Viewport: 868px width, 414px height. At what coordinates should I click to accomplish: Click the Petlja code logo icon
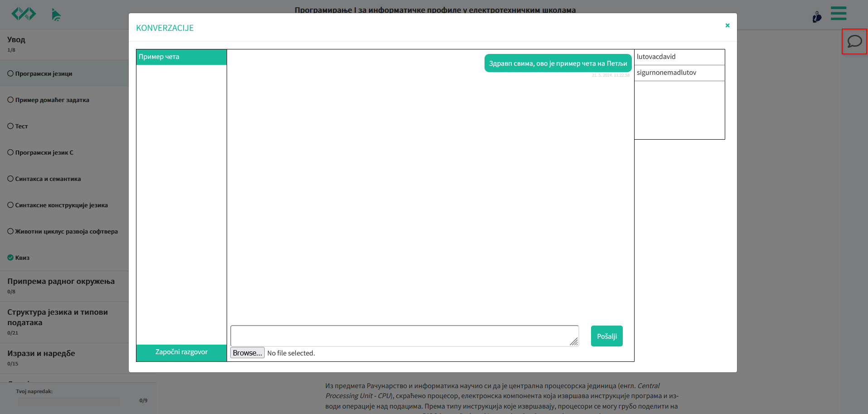tap(24, 14)
